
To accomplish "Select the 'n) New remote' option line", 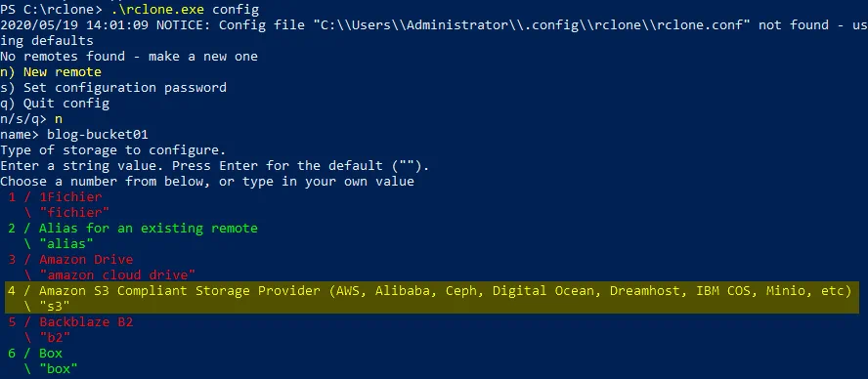I will (x=51, y=72).
